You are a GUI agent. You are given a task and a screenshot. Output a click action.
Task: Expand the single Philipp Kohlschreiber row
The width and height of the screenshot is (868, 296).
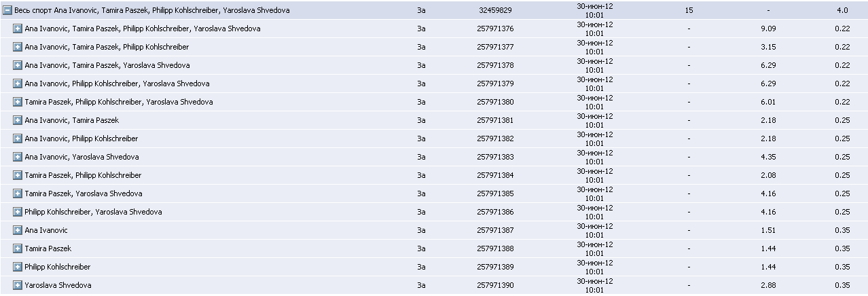(x=18, y=267)
